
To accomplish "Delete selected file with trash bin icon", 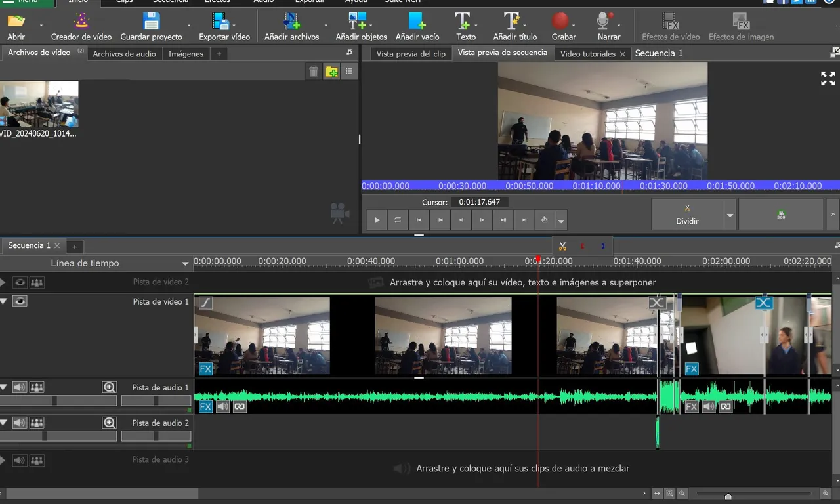I will (x=314, y=72).
